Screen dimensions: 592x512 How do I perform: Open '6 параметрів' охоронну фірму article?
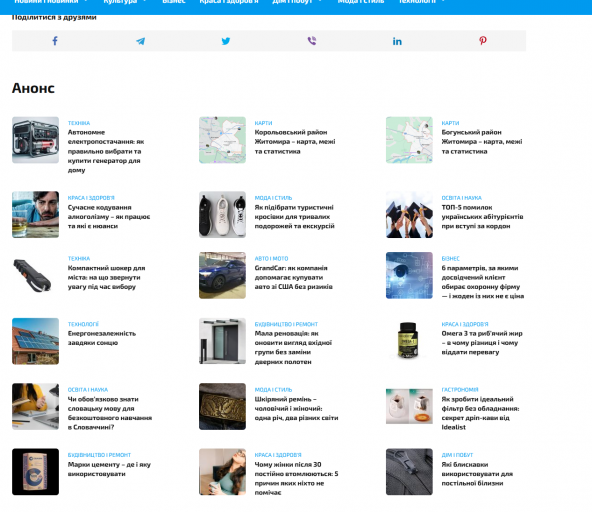point(483,282)
